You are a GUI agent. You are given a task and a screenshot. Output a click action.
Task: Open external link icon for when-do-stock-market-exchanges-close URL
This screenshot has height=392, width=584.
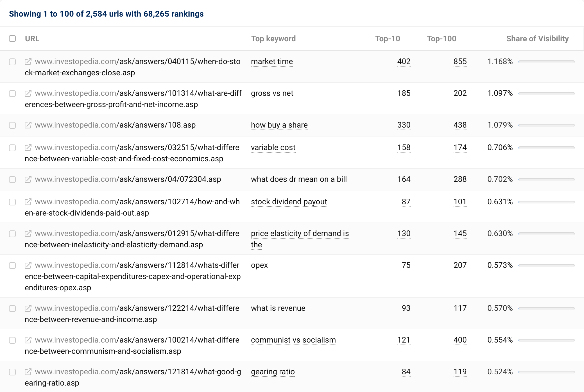[28, 62]
